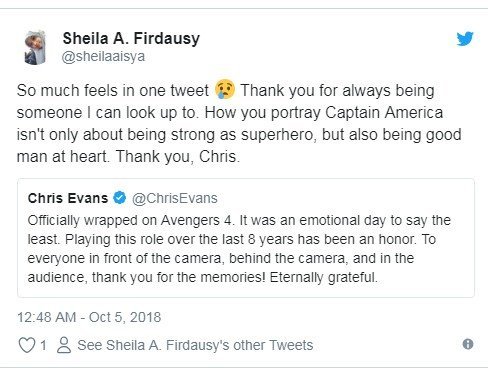The height and width of the screenshot is (368, 488).
Task: Open the Twitter info circle icon
Action: pos(468,344)
